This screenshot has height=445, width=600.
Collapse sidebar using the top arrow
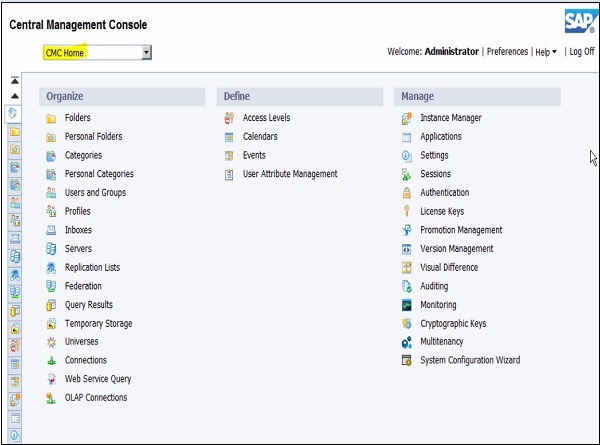[15, 80]
